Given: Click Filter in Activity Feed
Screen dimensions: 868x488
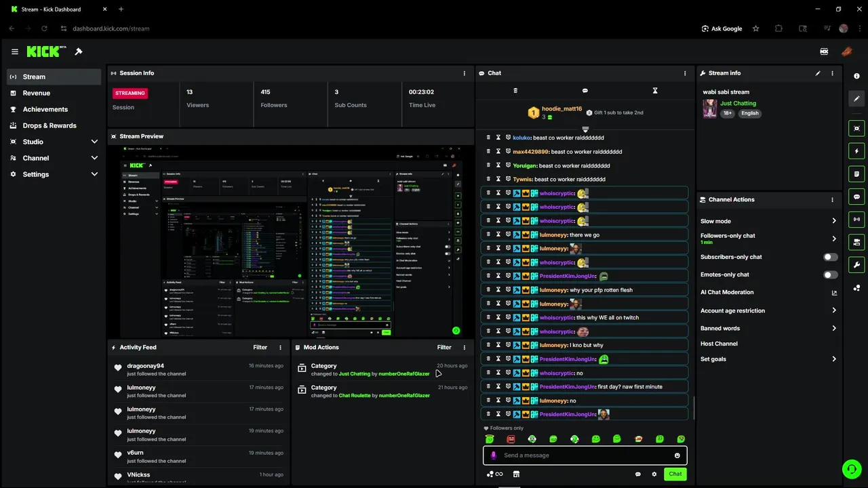Looking at the screenshot, I should click(260, 348).
